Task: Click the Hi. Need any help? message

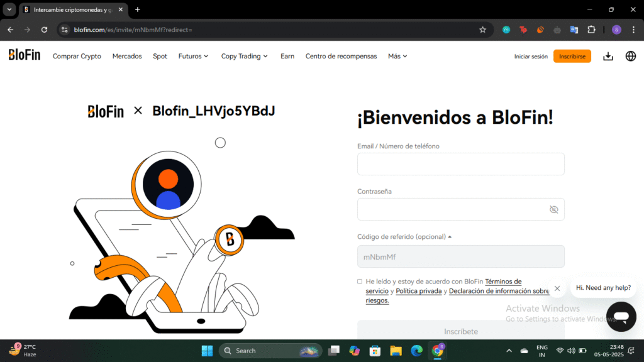Action: pos(603,288)
